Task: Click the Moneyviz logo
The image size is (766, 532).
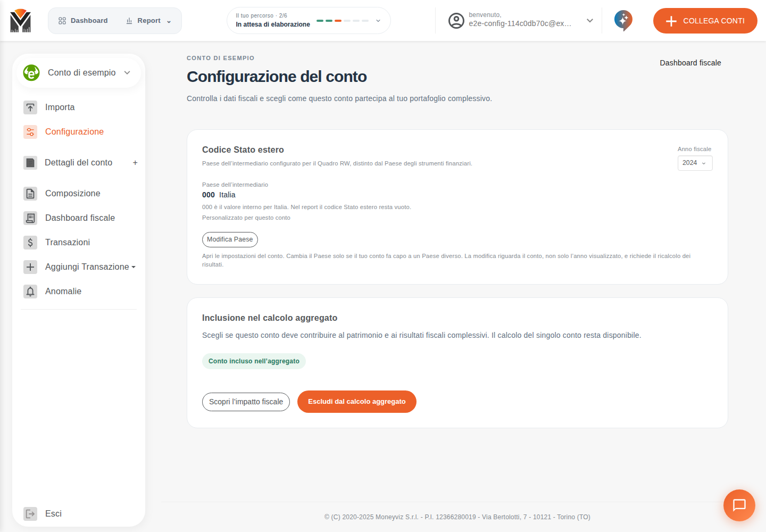Action: (x=21, y=21)
